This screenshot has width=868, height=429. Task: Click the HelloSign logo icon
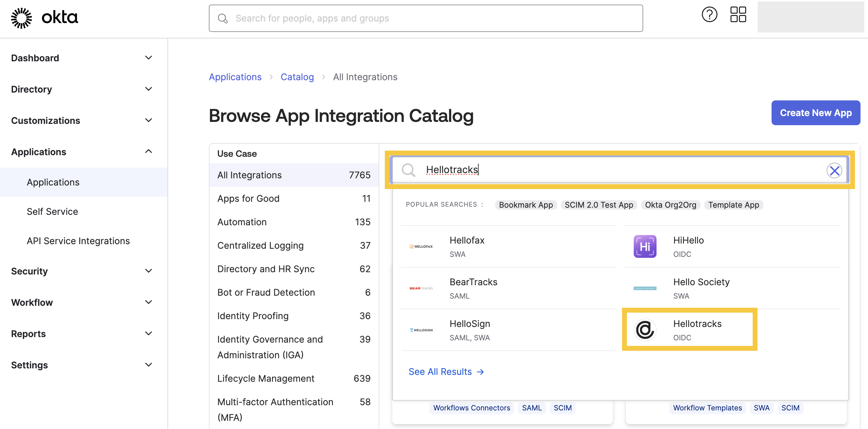pos(421,330)
